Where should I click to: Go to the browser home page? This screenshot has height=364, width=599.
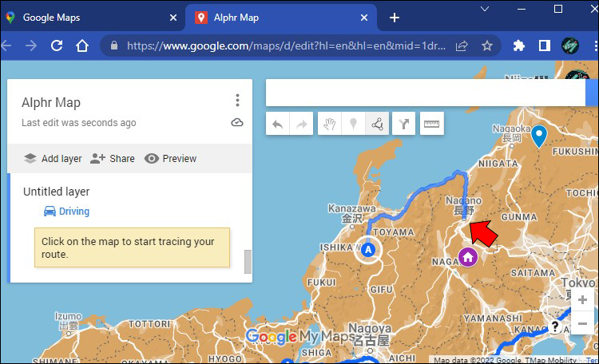[81, 45]
